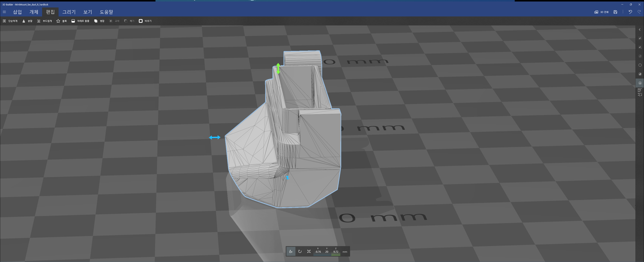Switch to the scale mode icon
Screen dimensions: 644x262
click(x=309, y=252)
